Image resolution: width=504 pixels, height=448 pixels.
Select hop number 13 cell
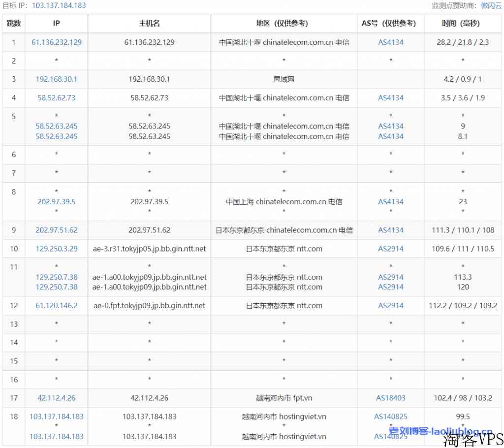(x=13, y=324)
